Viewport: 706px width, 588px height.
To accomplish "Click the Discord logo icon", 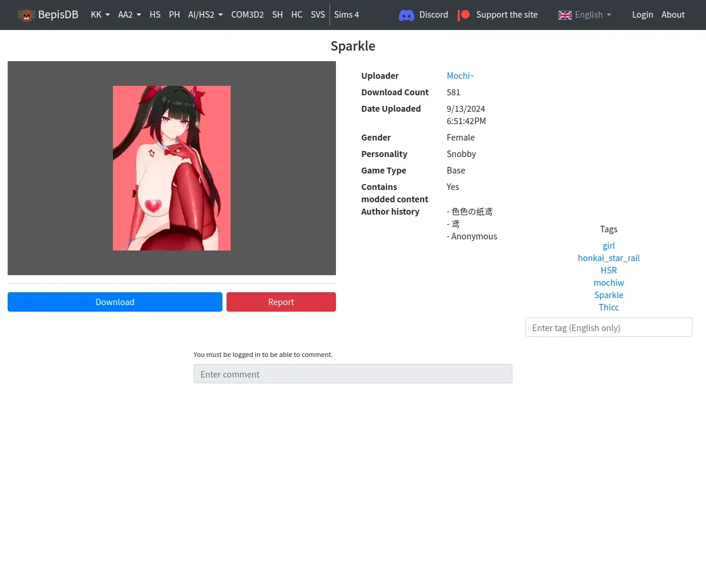I will [x=407, y=15].
